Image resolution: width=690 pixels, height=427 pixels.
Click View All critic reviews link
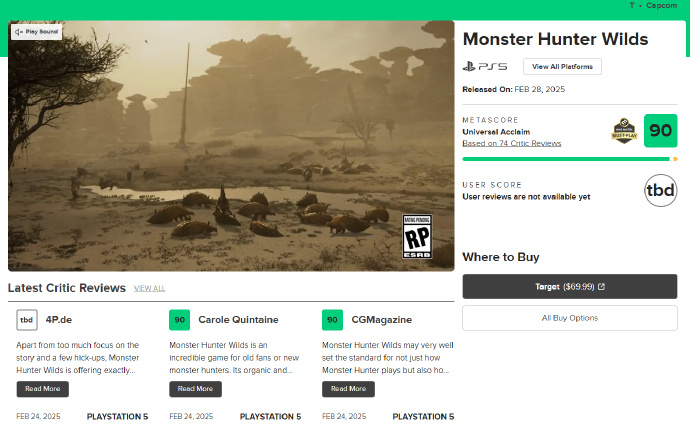(x=149, y=288)
